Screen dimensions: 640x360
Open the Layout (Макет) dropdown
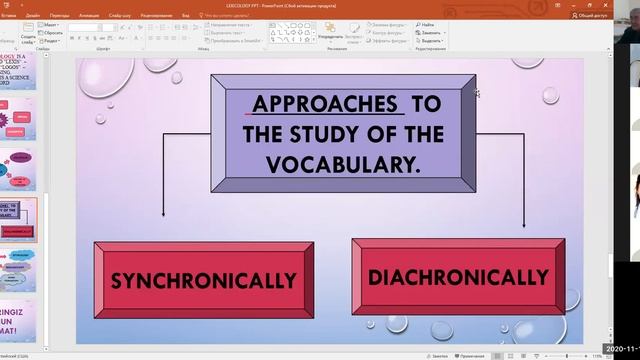click(49, 25)
